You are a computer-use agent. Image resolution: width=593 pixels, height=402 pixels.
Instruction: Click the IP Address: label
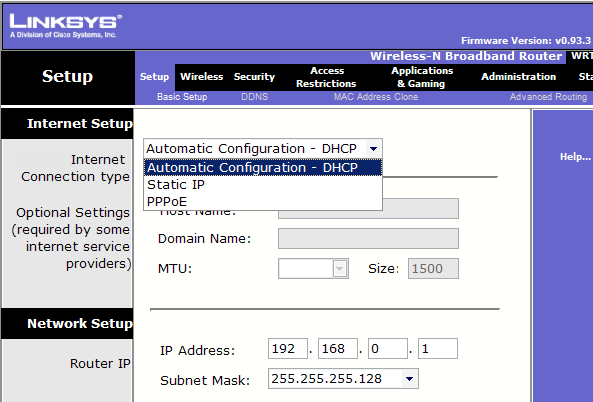tap(197, 351)
